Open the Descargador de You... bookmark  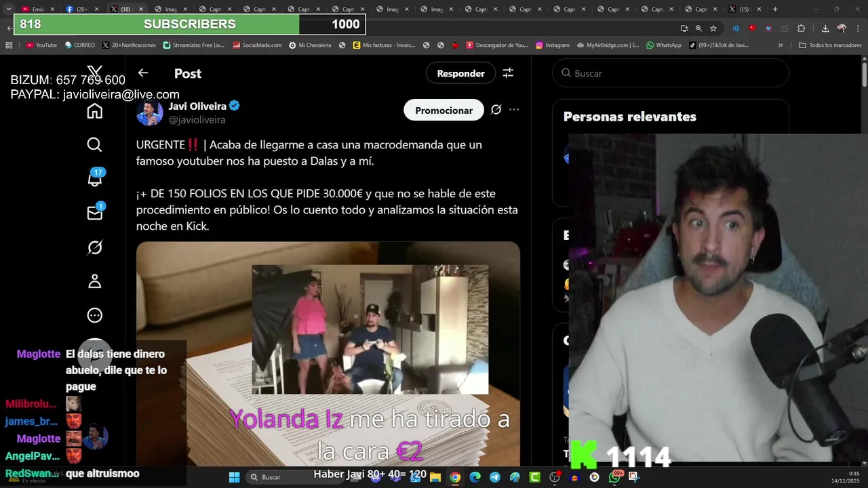point(496,45)
